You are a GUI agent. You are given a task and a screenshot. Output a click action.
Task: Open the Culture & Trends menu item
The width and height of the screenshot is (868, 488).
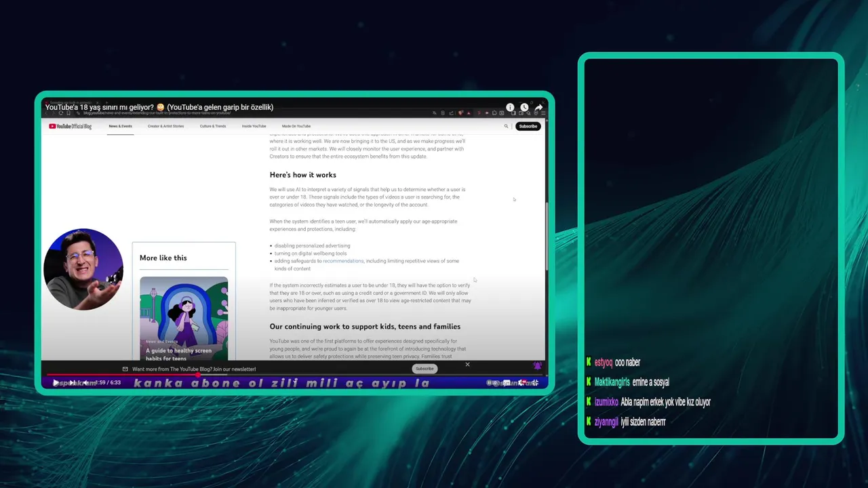point(213,126)
